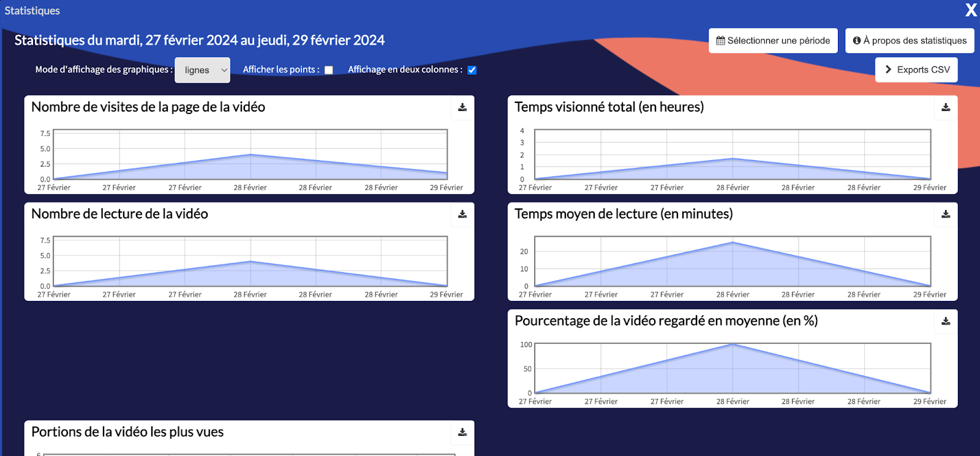Click the percentage chart peak at 100
Image resolution: width=980 pixels, height=456 pixels.
[733, 344]
